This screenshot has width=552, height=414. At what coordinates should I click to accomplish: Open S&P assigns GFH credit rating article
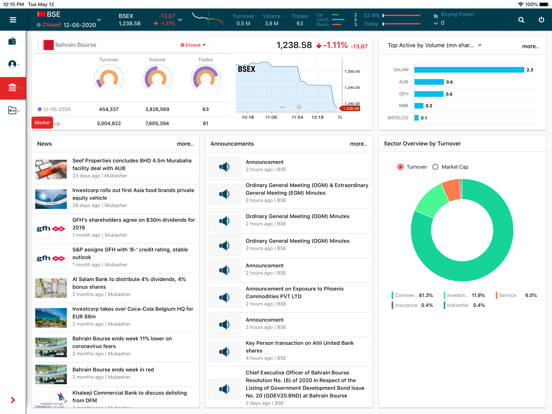[130, 253]
